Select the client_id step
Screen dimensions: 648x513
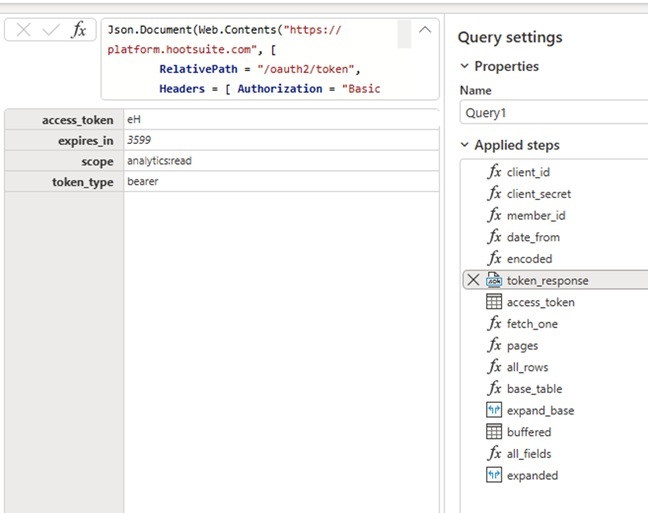coord(528,172)
